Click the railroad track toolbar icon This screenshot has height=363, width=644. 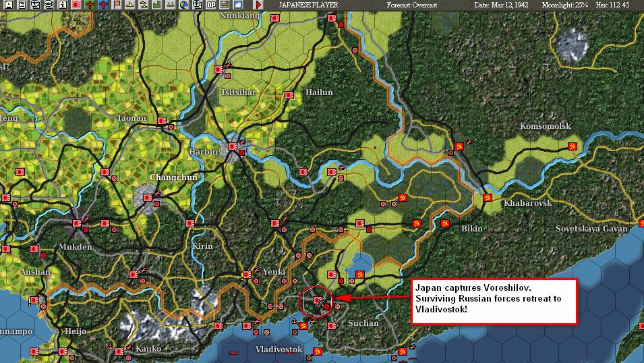pos(225,5)
